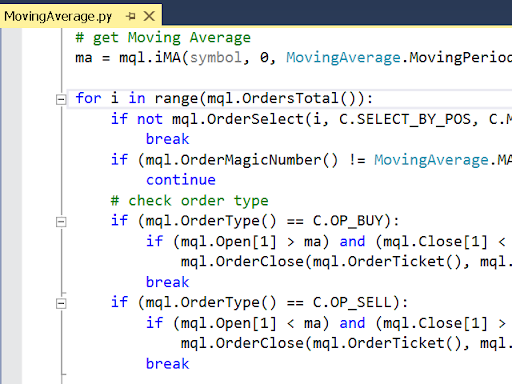Viewport: 512px width, 384px height.
Task: Click the OrderMagicNumber function call
Action: (x=250, y=160)
